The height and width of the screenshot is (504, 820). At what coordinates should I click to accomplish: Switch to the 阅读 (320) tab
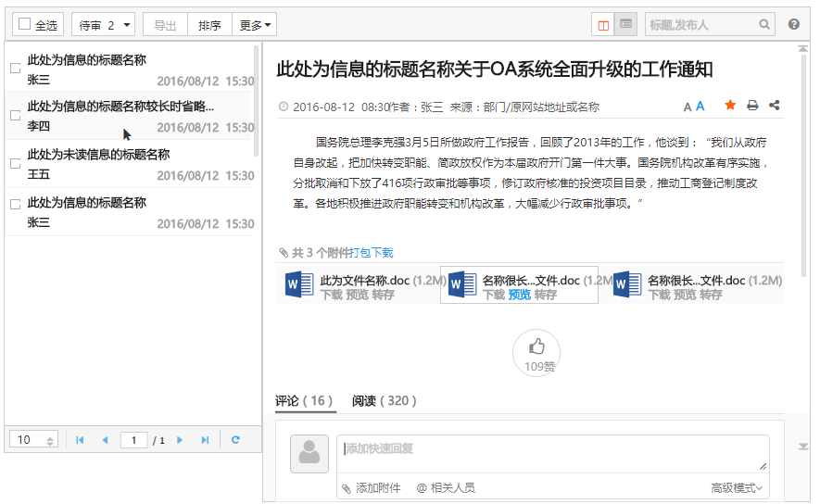click(x=384, y=401)
